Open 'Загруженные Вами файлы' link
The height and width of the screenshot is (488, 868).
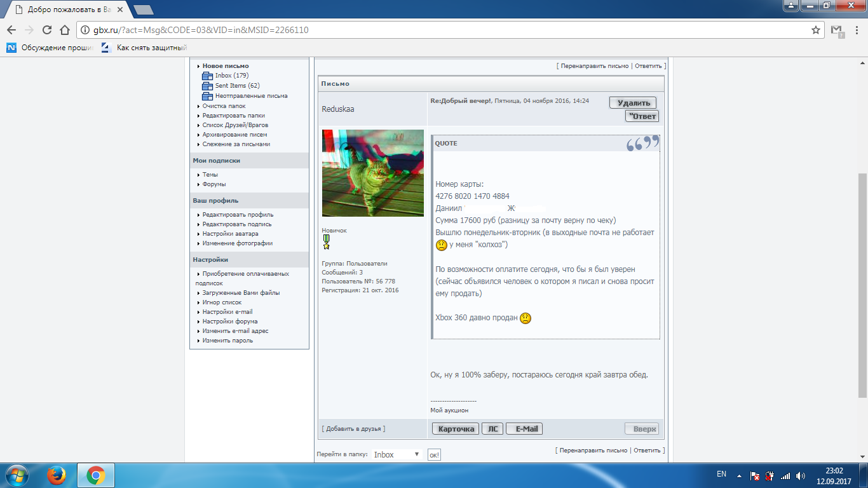(x=241, y=293)
